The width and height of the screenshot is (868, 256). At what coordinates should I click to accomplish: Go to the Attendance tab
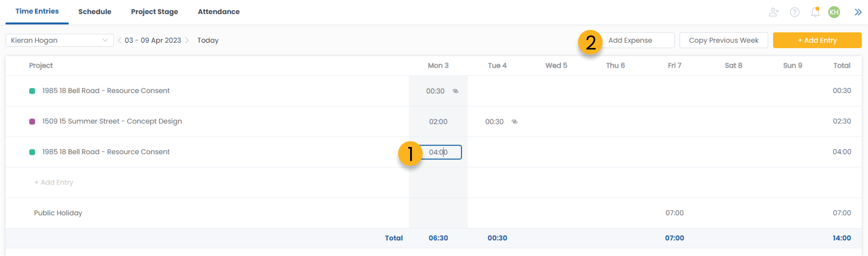(x=218, y=12)
